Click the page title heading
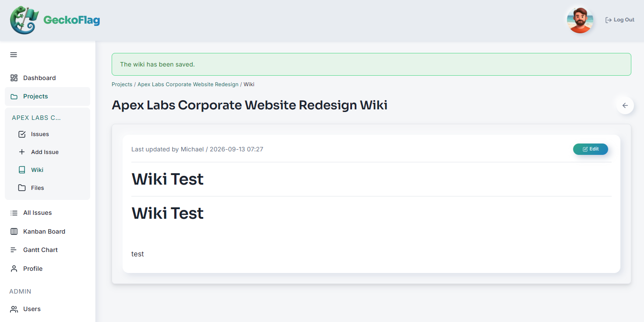This screenshot has height=322, width=644. pyautogui.click(x=250, y=105)
